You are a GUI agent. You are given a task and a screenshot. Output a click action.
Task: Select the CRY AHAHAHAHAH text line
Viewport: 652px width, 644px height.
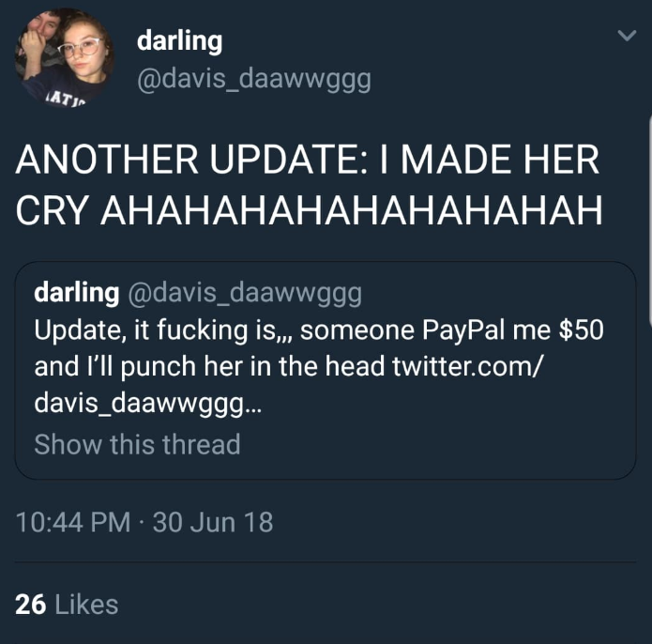(309, 210)
